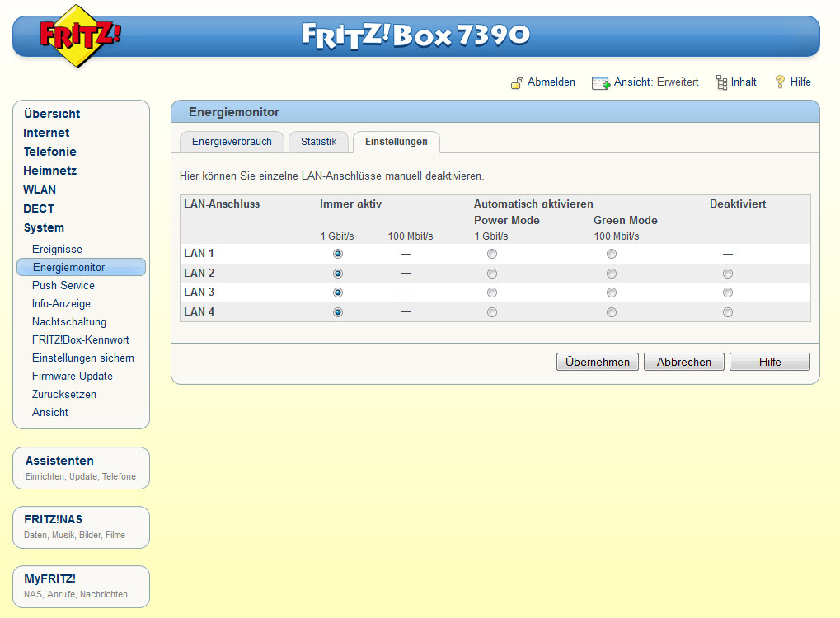
Task: Click the Inhalt sitemap icon
Action: click(721, 82)
